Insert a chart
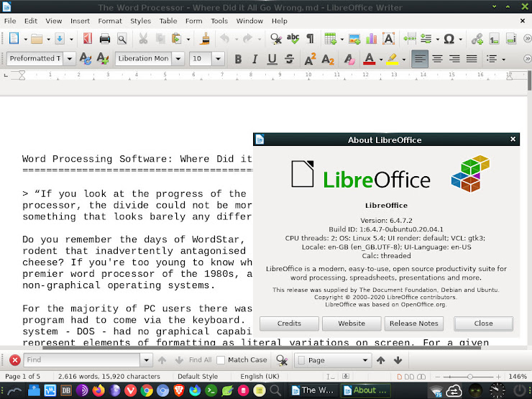 coord(372,39)
